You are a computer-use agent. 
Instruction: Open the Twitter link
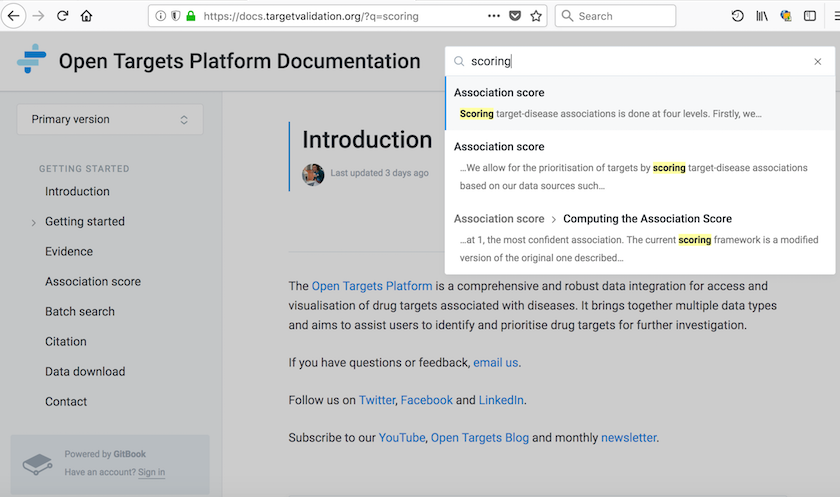377,400
